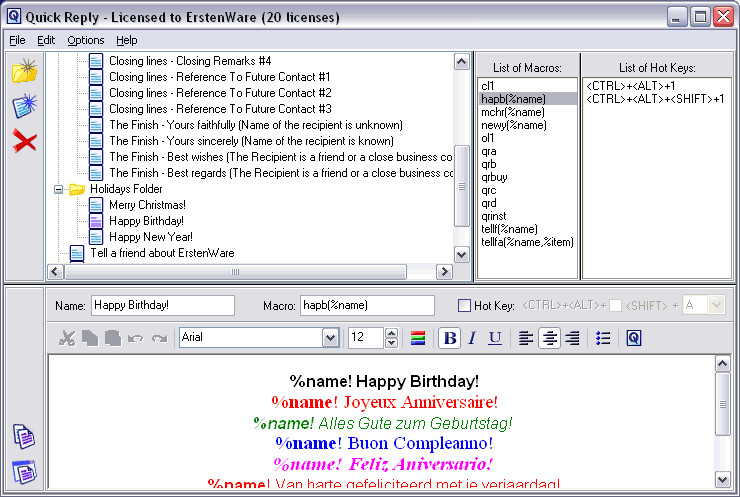Click the new reply document icon with star
740x497 pixels.
click(25, 106)
